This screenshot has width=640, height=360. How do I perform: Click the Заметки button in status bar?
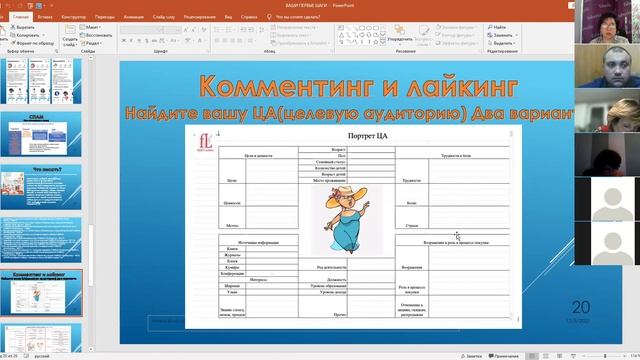point(471,356)
